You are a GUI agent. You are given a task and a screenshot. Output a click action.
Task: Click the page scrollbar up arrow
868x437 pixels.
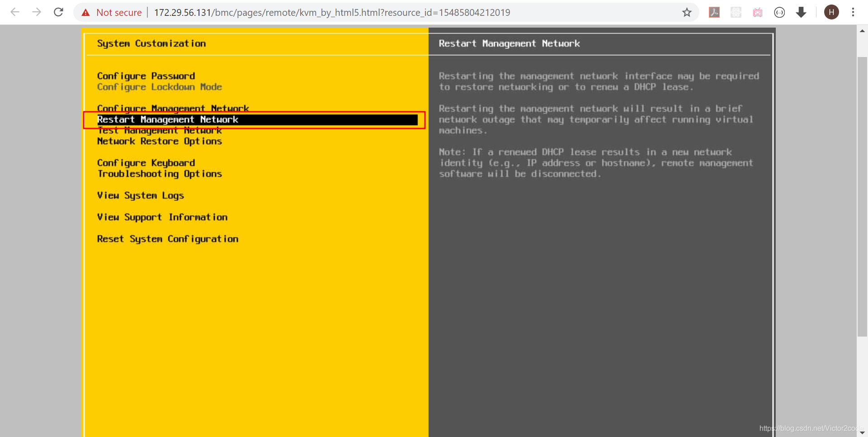862,31
